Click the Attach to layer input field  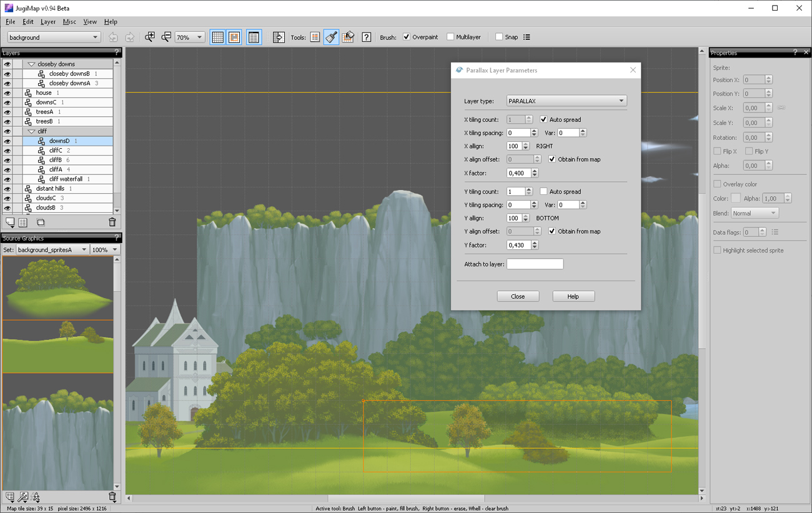(x=535, y=264)
